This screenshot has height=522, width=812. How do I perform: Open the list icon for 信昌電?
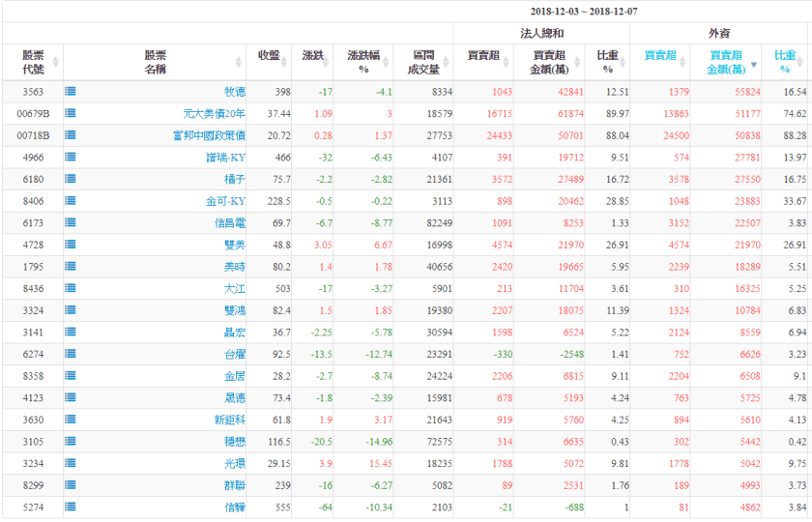71,222
